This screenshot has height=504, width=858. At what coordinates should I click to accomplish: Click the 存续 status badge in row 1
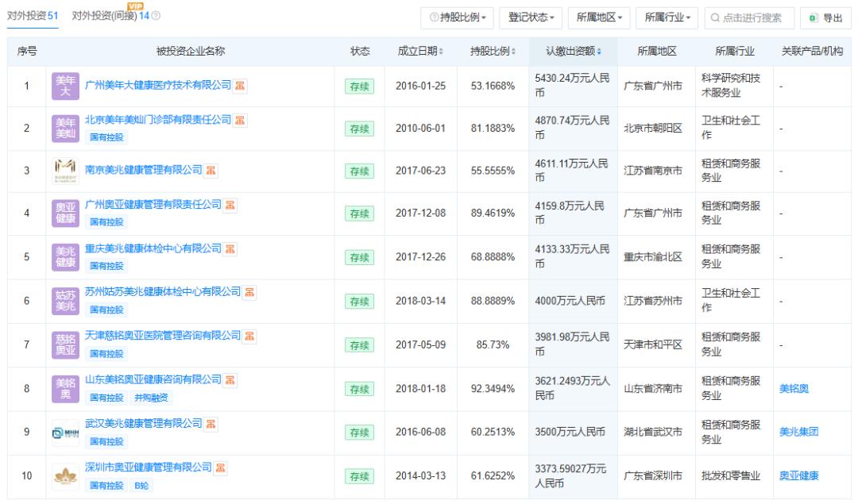tap(360, 87)
